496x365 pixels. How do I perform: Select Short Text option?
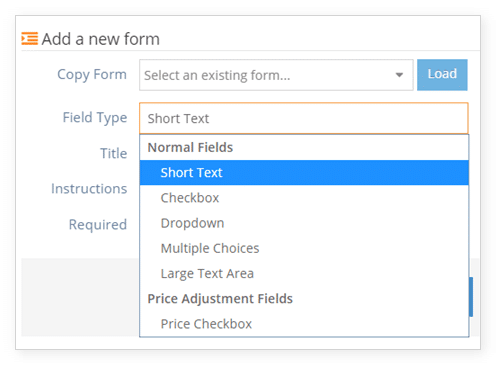click(x=304, y=173)
